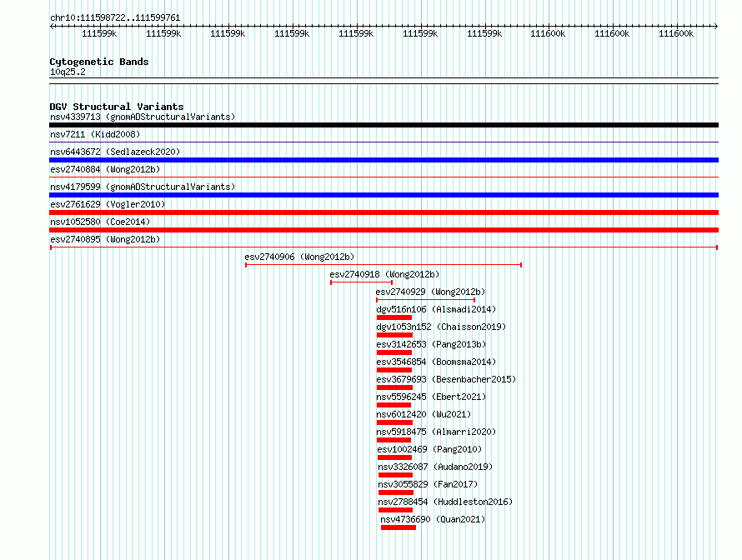The height and width of the screenshot is (560, 742).
Task: Open nsv2788454 (Huddleston2016) label
Action: click(445, 502)
